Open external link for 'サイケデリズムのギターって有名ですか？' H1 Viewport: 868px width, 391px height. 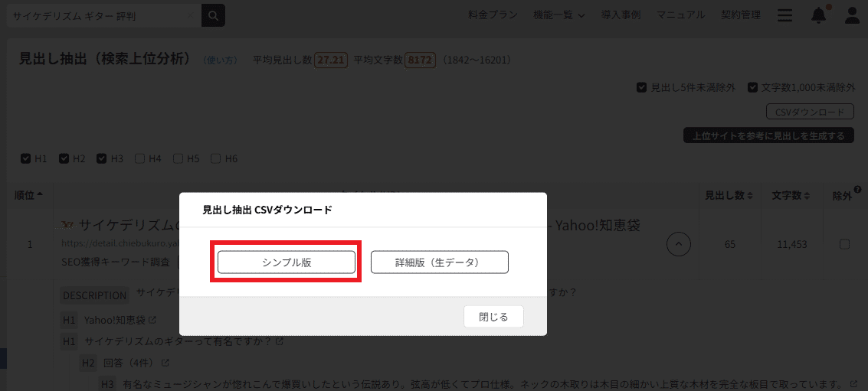click(280, 342)
